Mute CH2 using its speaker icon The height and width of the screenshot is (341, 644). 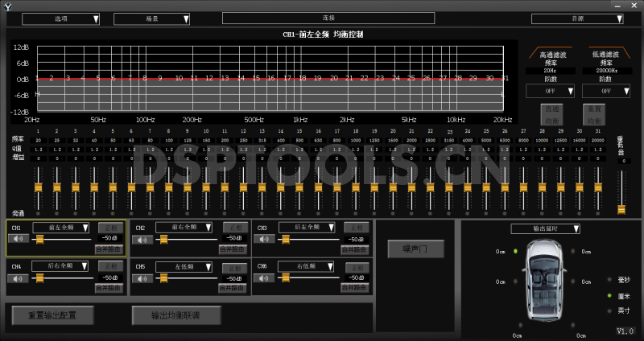(142, 238)
